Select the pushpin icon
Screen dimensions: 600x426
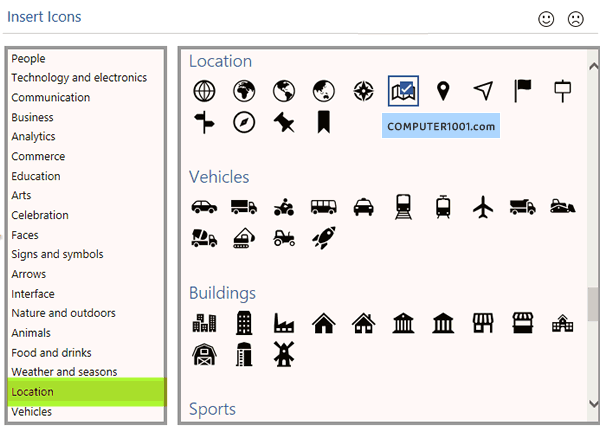point(284,123)
